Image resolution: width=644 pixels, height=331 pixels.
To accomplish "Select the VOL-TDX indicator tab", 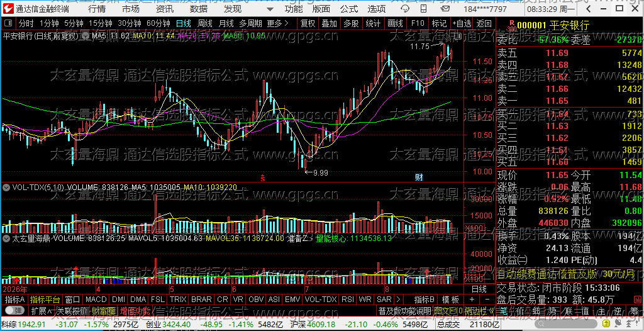I will pos(321,300).
